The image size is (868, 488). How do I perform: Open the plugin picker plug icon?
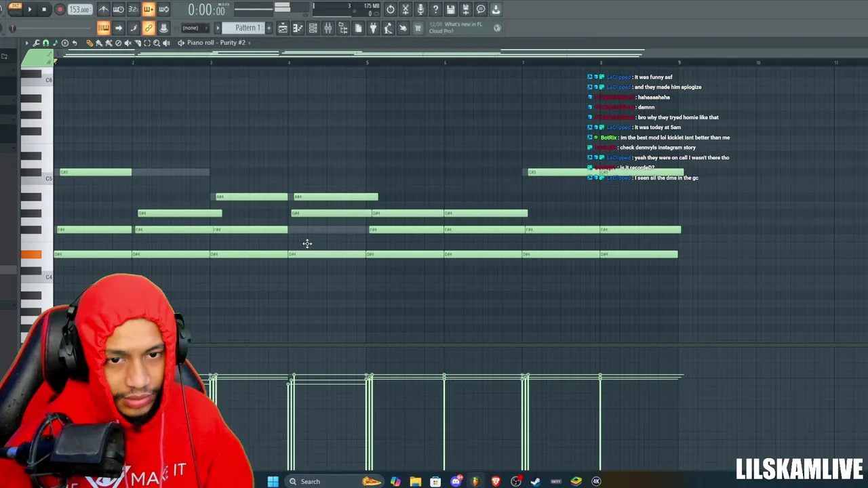click(x=373, y=28)
